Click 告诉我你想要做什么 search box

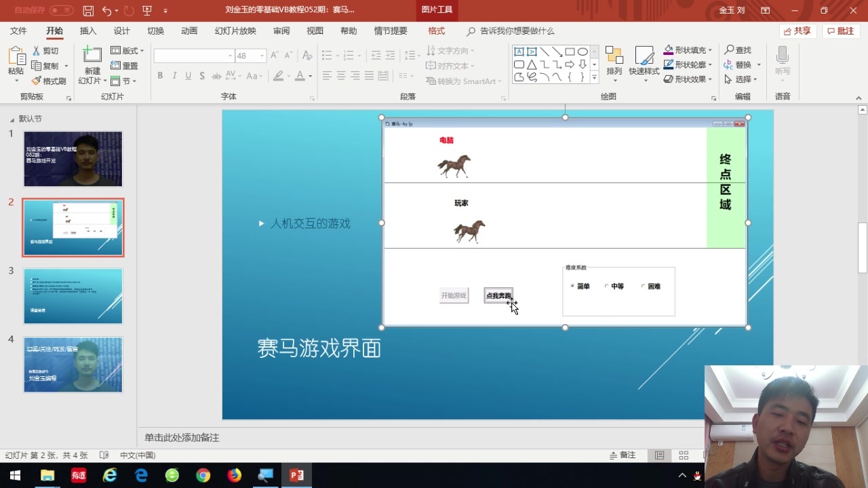pyautogui.click(x=510, y=31)
